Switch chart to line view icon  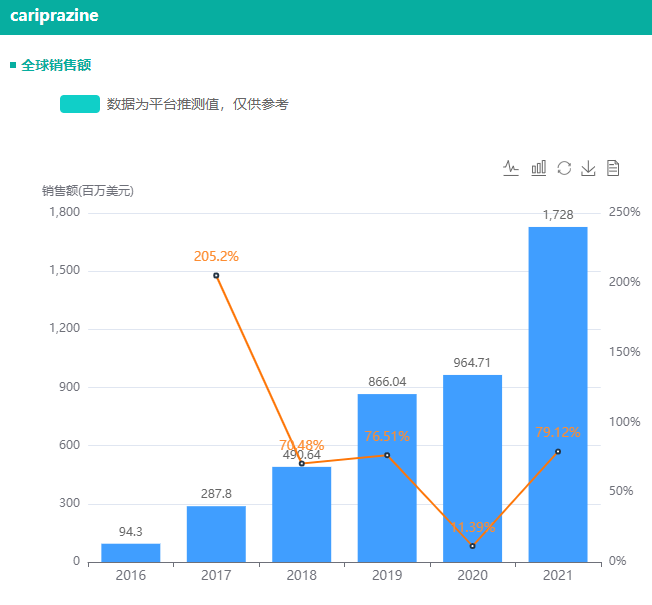[x=511, y=168]
